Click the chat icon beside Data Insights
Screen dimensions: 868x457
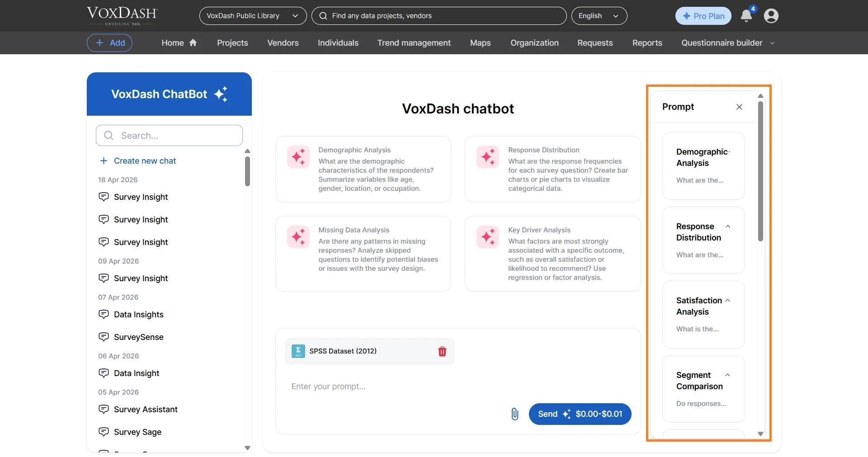click(x=104, y=314)
